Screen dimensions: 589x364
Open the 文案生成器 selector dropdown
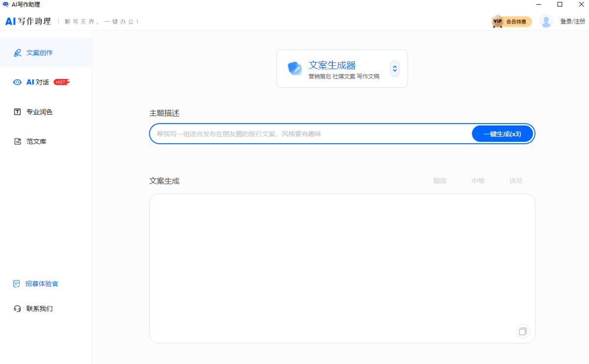point(395,69)
